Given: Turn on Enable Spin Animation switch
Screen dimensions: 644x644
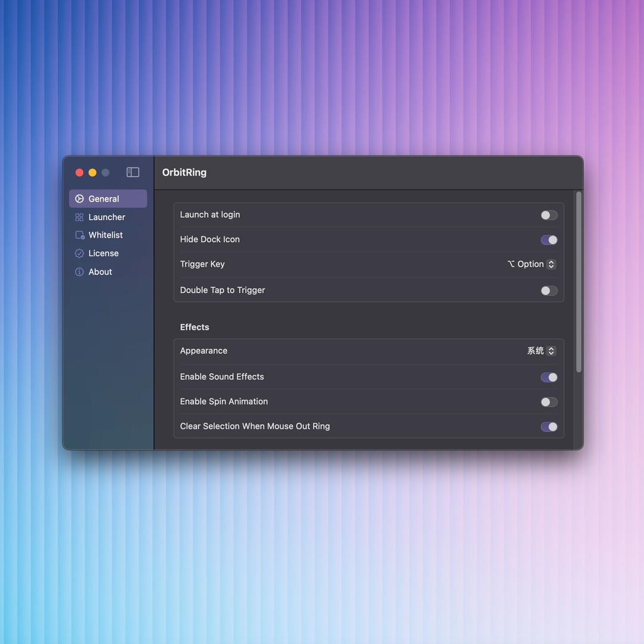Looking at the screenshot, I should [x=549, y=402].
